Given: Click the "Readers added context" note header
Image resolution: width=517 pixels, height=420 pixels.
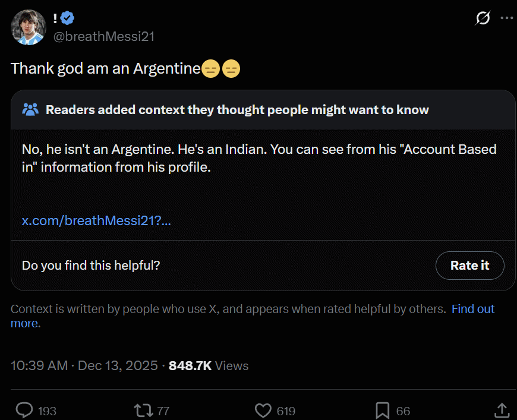Looking at the screenshot, I should 237,109.
